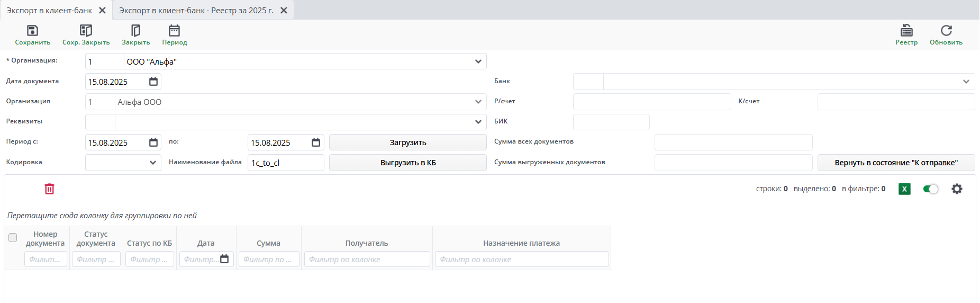Click the Наименование файла input field
Screen dimensions: 980x303
coord(286,163)
